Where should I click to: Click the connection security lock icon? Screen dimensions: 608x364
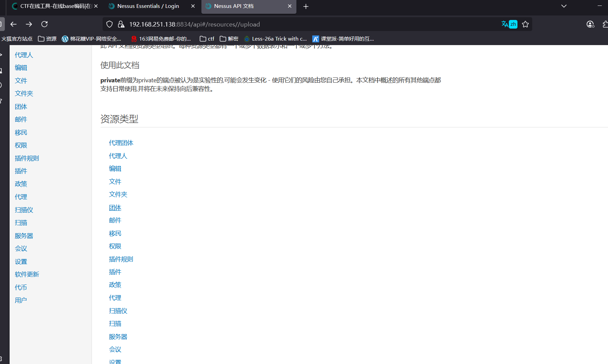point(121,24)
